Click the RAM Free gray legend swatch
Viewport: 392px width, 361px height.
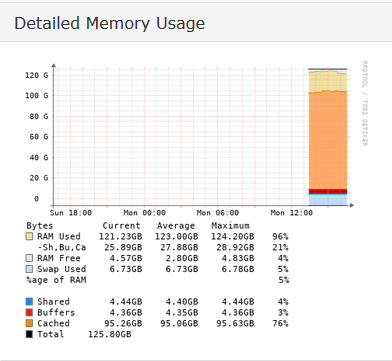pyautogui.click(x=29, y=258)
